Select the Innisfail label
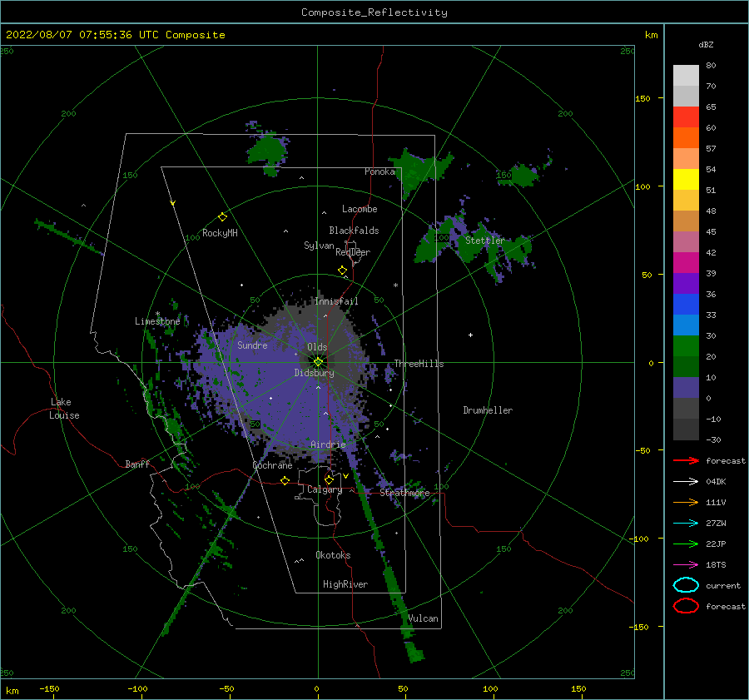 coord(336,301)
